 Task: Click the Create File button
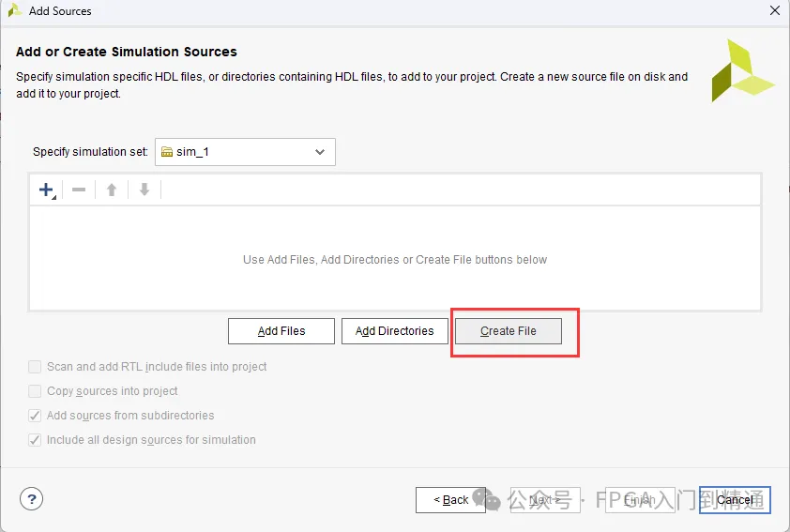click(x=509, y=331)
